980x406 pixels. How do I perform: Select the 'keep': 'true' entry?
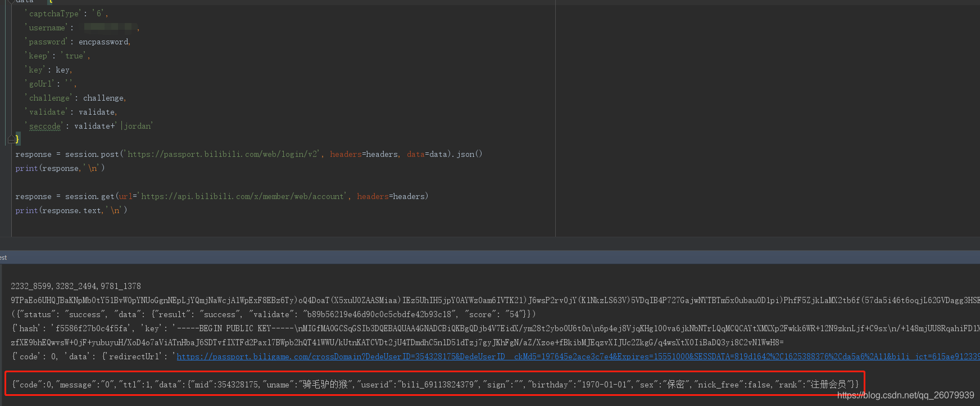[57, 56]
